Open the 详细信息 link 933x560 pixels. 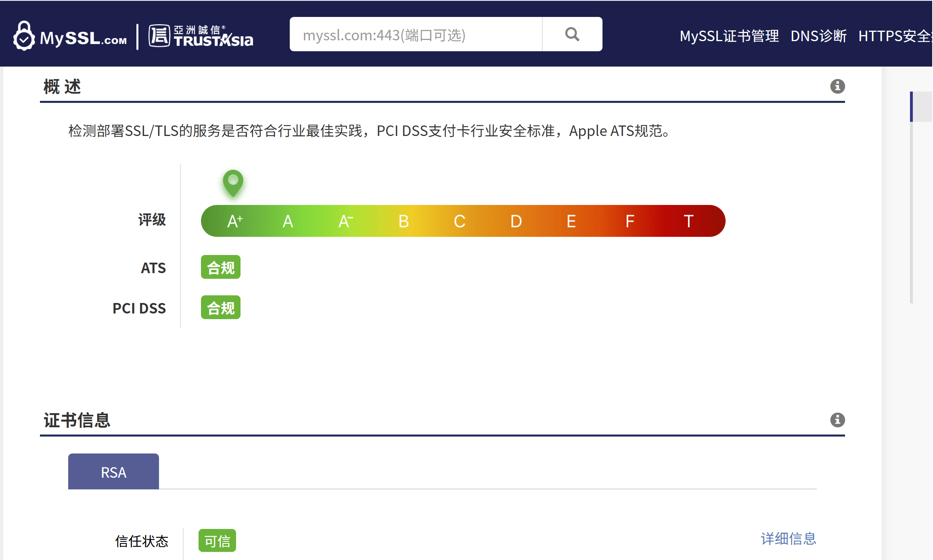pos(788,539)
